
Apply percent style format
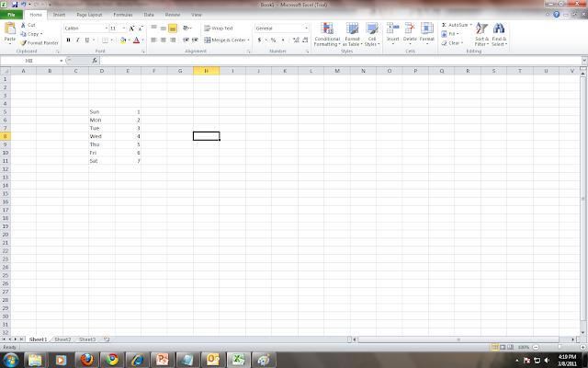(274, 40)
